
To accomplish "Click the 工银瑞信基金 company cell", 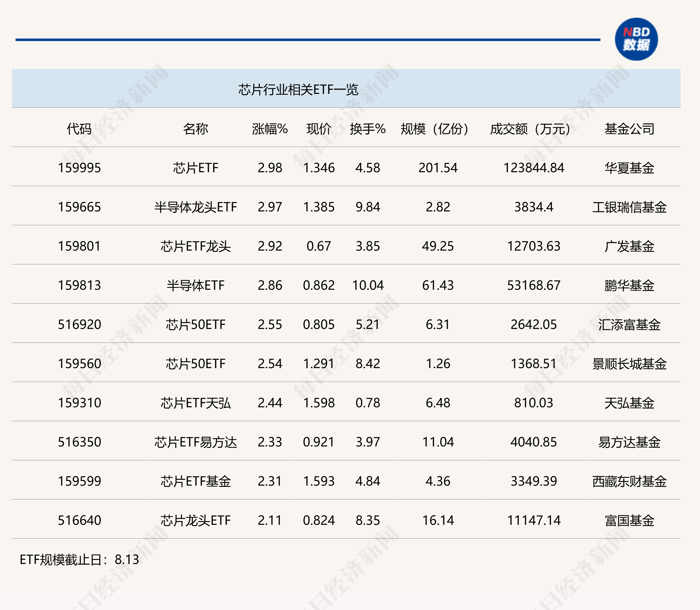I will pyautogui.click(x=629, y=207).
